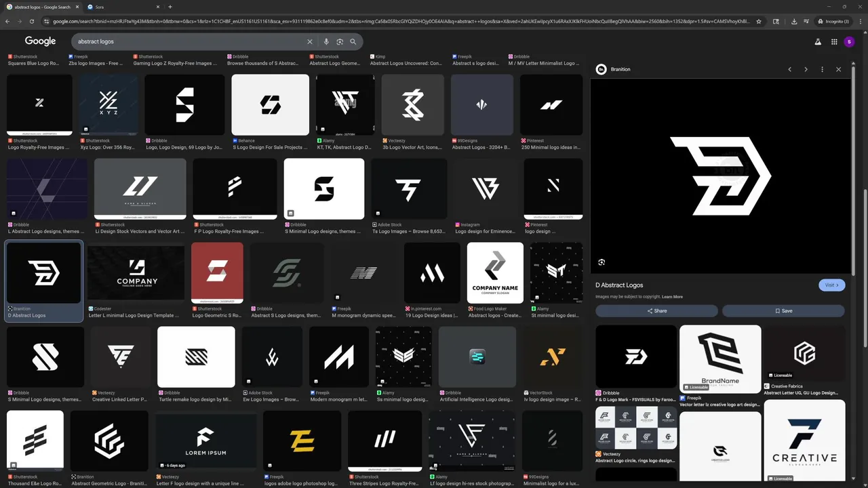Click the address bar URL
The image size is (868, 488).
pyautogui.click(x=400, y=21)
